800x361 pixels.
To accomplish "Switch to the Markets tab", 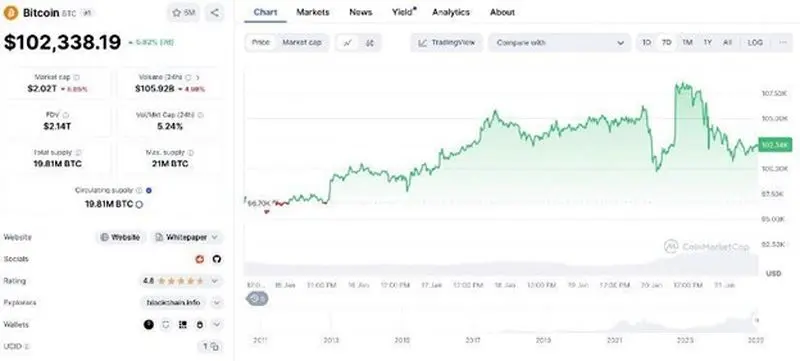I will click(313, 12).
